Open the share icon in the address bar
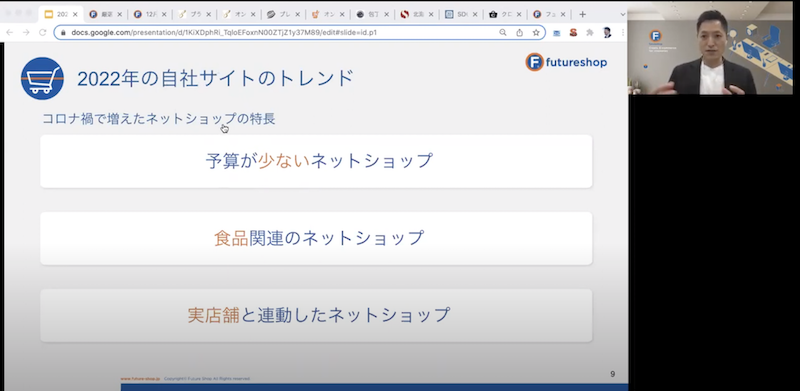 point(519,33)
